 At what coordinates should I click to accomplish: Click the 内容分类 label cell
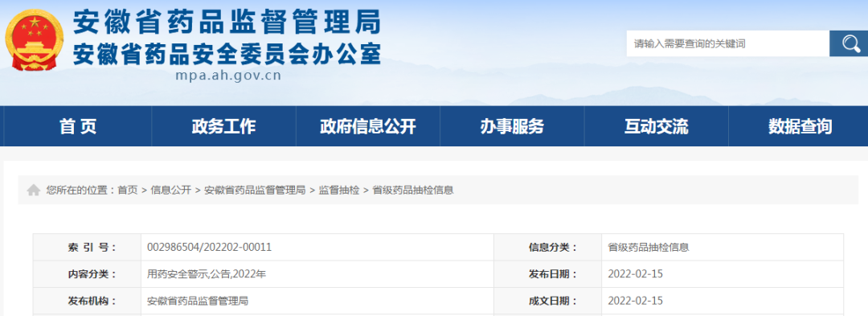[87, 274]
